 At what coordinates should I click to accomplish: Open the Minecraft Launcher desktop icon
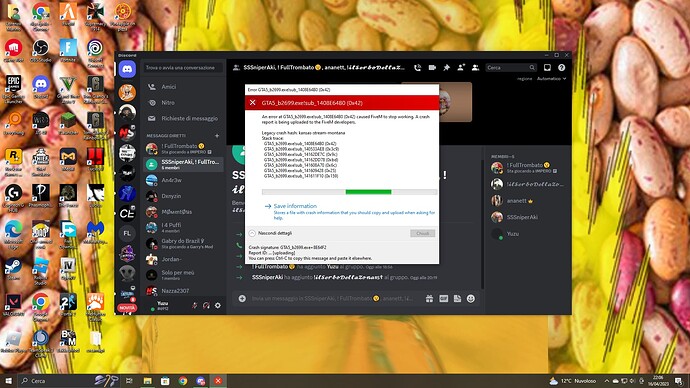[68, 123]
